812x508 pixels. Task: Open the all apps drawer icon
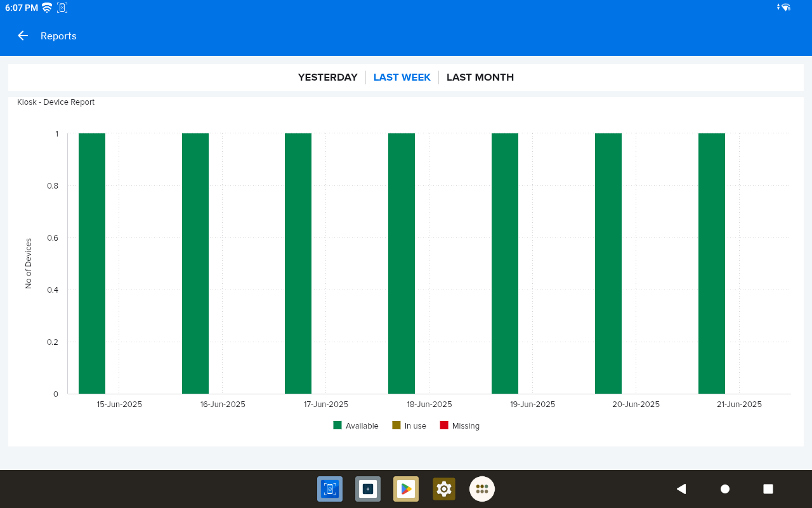[482, 489]
